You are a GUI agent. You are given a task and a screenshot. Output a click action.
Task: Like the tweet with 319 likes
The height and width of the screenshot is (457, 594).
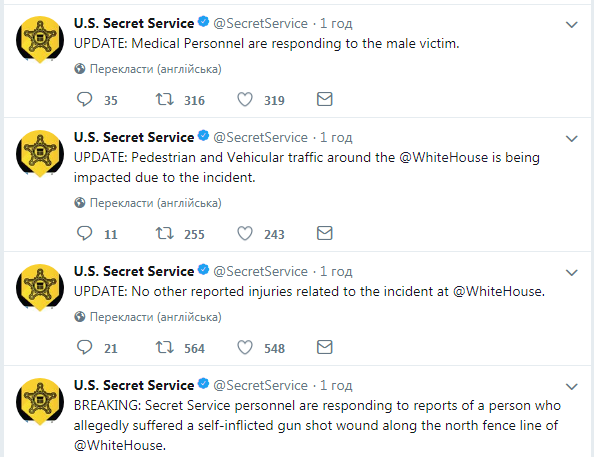(x=245, y=99)
